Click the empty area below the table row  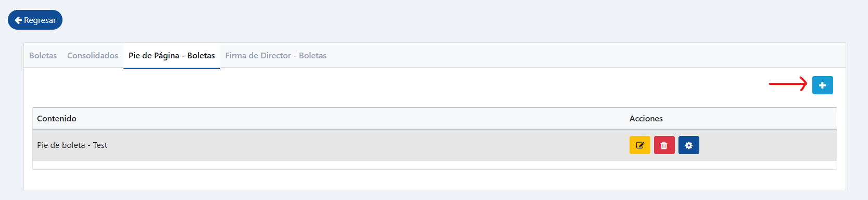(x=435, y=165)
